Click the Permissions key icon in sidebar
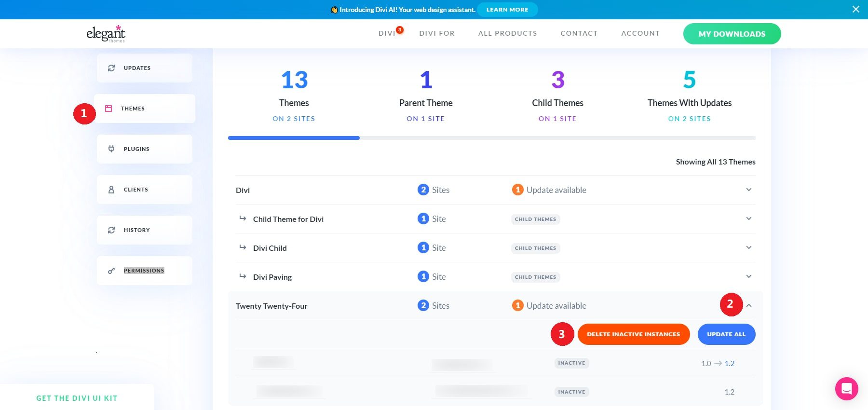This screenshot has height=410, width=868. pos(111,271)
